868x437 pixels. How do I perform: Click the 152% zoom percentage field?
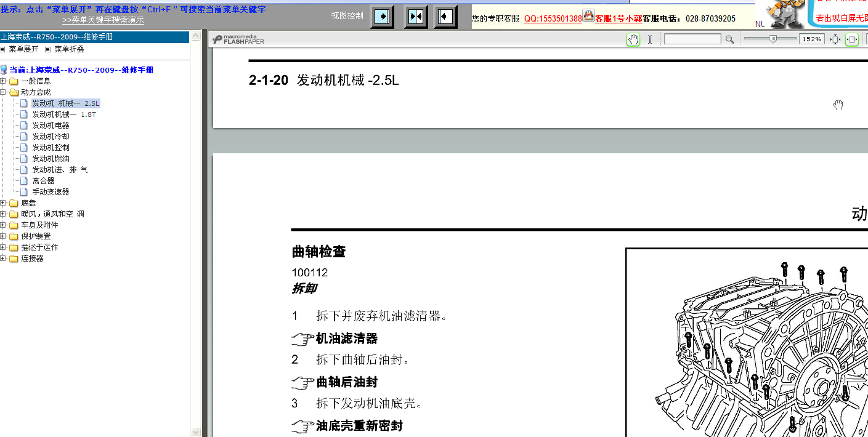point(812,39)
